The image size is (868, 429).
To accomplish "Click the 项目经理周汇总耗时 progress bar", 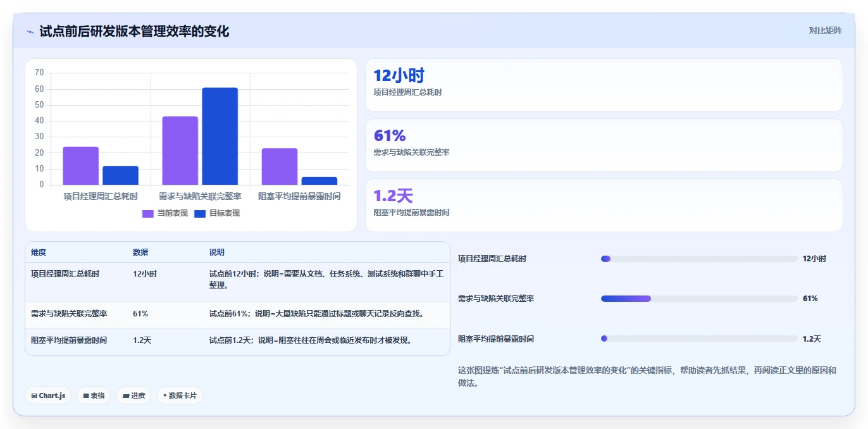I will (699, 259).
